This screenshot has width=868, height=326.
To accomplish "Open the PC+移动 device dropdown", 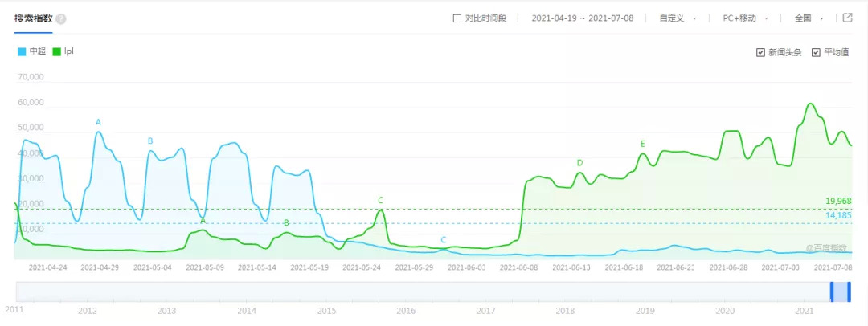I will click(x=745, y=18).
